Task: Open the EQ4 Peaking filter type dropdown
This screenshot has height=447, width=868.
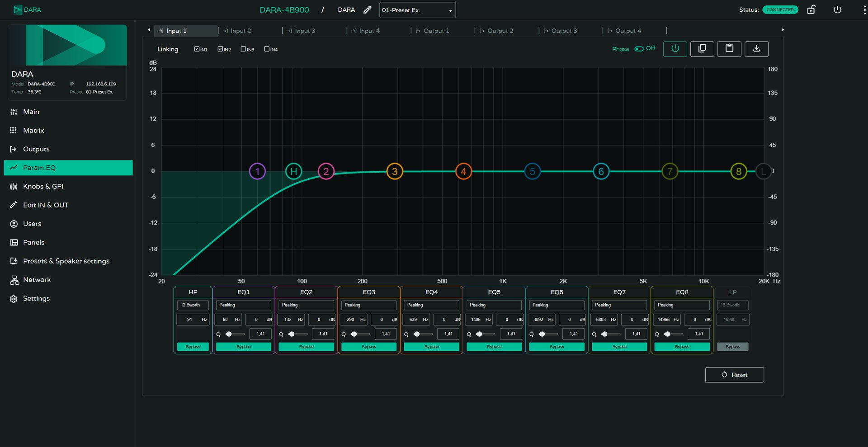Action: [x=431, y=305]
